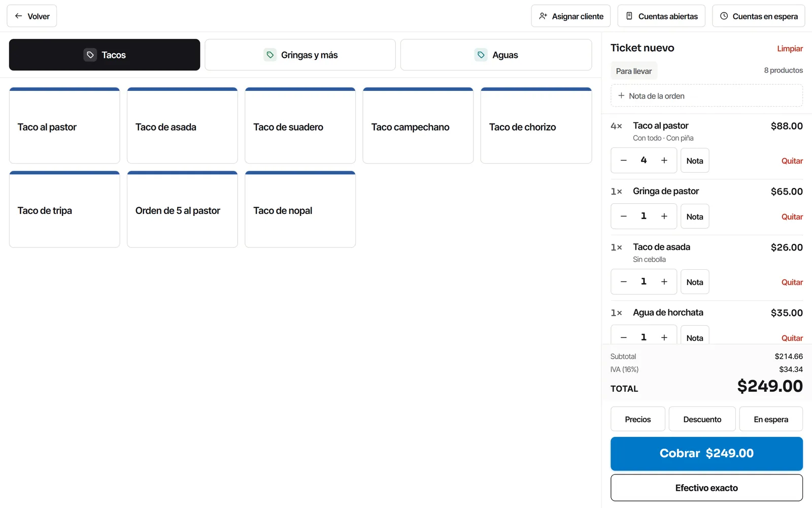This screenshot has height=508, width=812.
Task: Toggle the Para llevar order tag
Action: click(634, 71)
